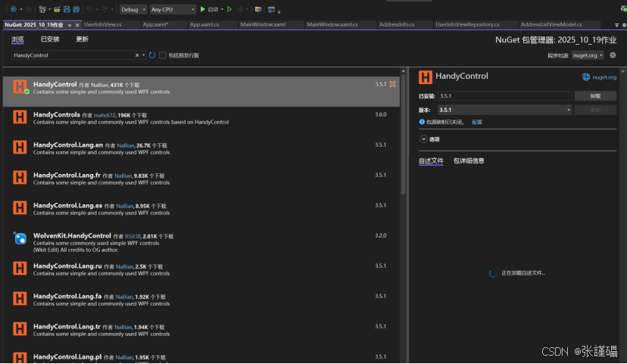Click the Navigate Backward toolbar icon
The height and width of the screenshot is (364, 627).
(13, 9)
